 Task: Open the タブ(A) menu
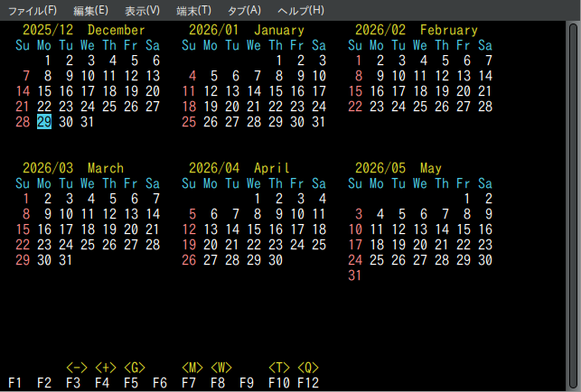click(244, 10)
